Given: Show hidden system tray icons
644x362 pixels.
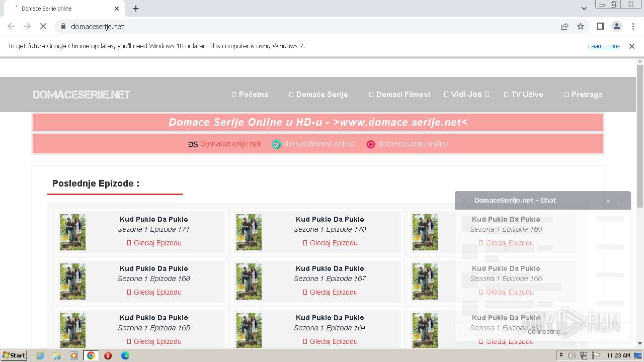Looking at the screenshot, I should 561,355.
